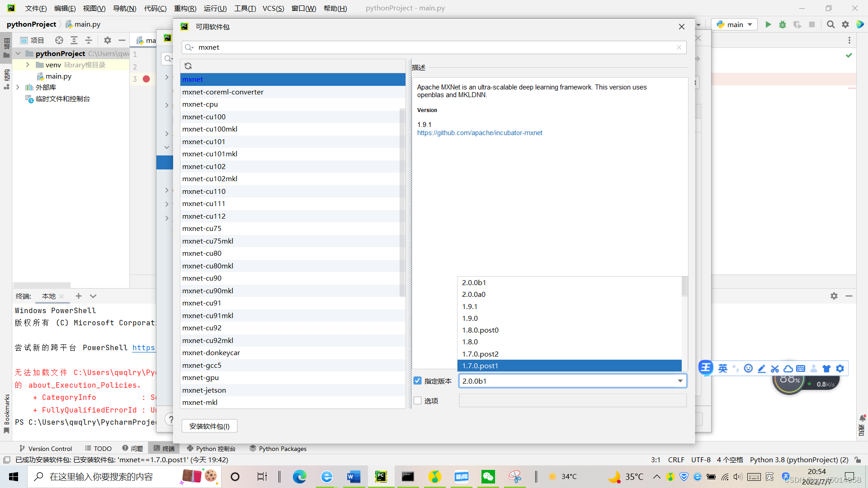
Task: Open the version combo box dropdown
Action: (x=680, y=381)
